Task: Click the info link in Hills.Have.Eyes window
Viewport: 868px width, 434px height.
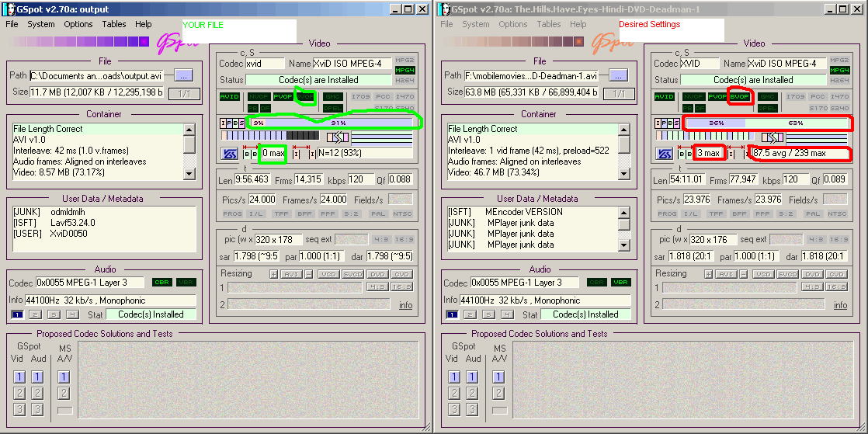Action: (840, 305)
